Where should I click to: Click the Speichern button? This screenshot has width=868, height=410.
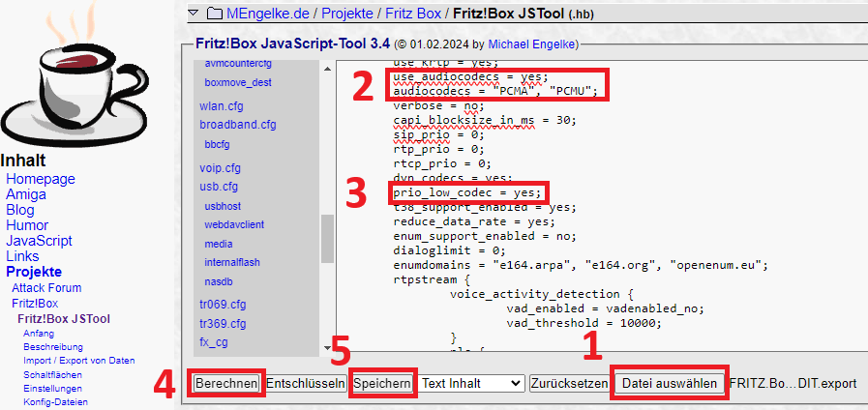[382, 383]
